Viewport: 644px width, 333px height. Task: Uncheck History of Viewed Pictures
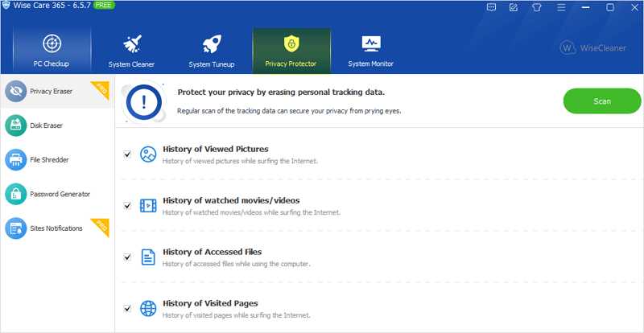tap(127, 154)
